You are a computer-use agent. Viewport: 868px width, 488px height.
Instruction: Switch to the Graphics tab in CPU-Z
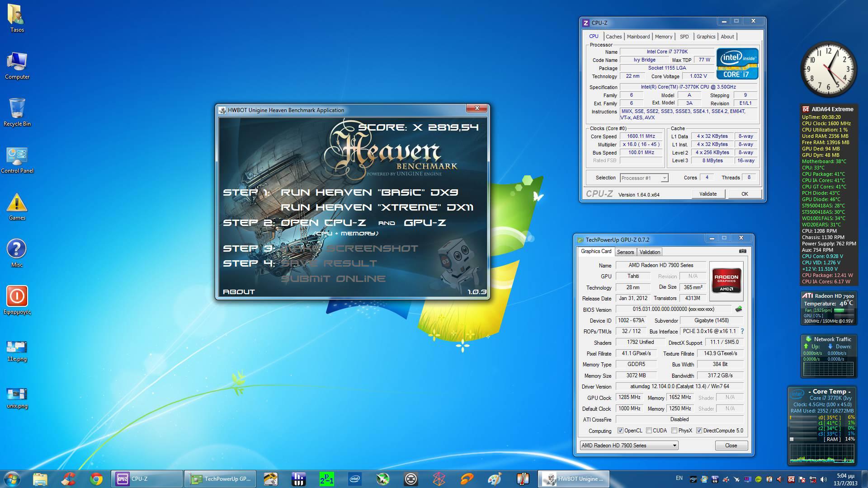(x=706, y=37)
